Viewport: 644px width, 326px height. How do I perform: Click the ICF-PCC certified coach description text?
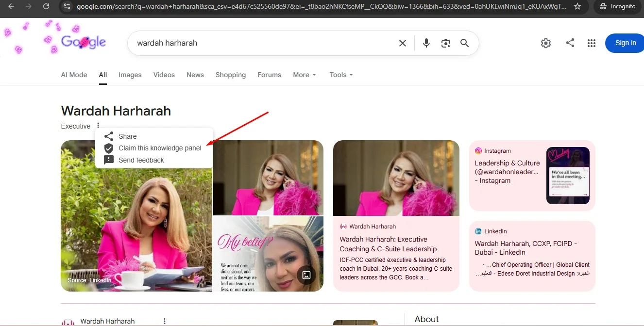[396, 269]
